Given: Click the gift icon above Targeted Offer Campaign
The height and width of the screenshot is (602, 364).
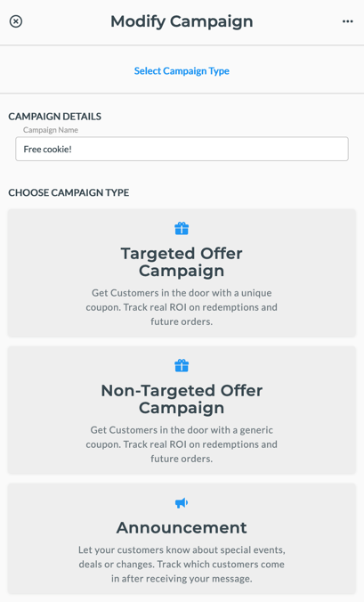Looking at the screenshot, I should point(182,229).
